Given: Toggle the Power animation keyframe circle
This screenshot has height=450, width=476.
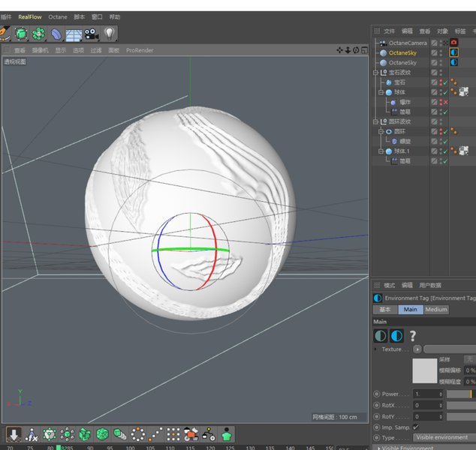Looking at the screenshot, I should 377,394.
